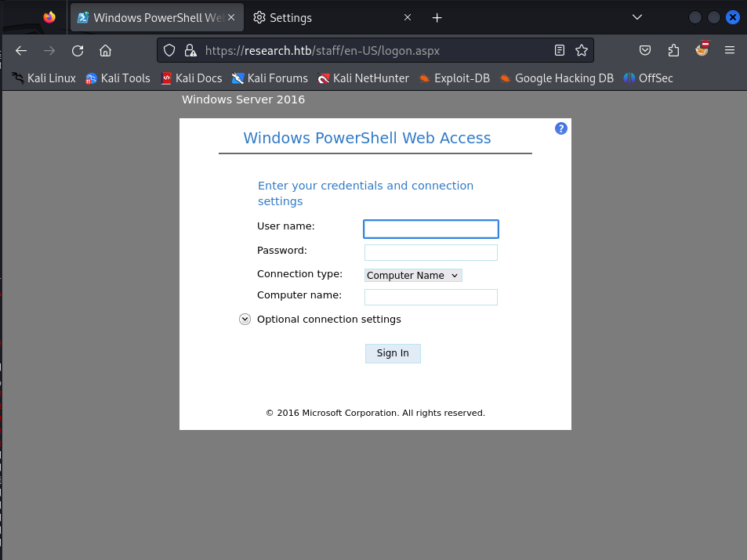The width and height of the screenshot is (747, 560).
Task: Focus the Computer name field
Action: pyautogui.click(x=431, y=297)
